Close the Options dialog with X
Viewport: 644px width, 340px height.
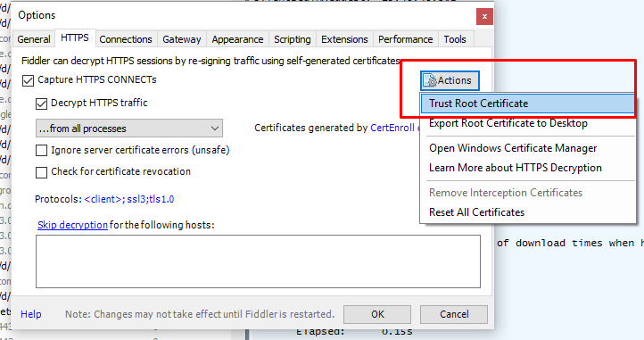[484, 17]
